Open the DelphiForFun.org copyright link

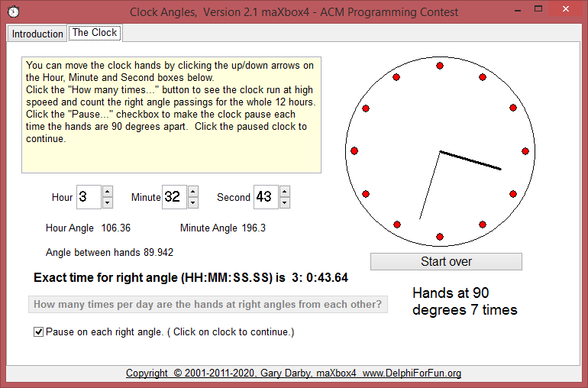[x=293, y=373]
